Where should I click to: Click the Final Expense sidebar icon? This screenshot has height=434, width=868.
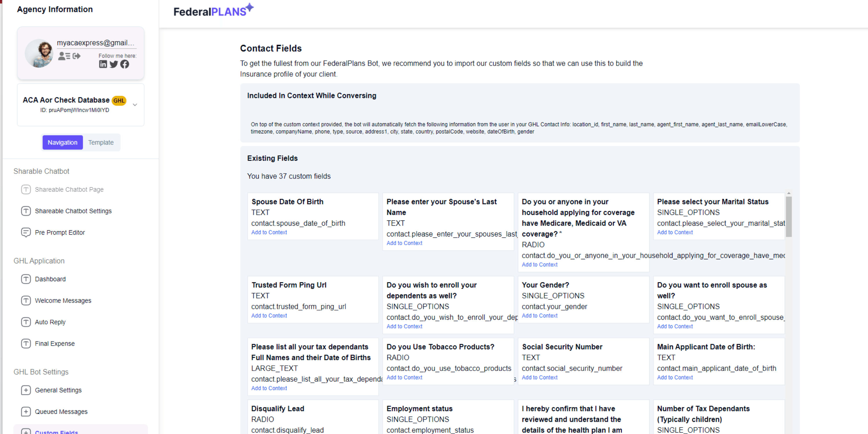tap(26, 344)
